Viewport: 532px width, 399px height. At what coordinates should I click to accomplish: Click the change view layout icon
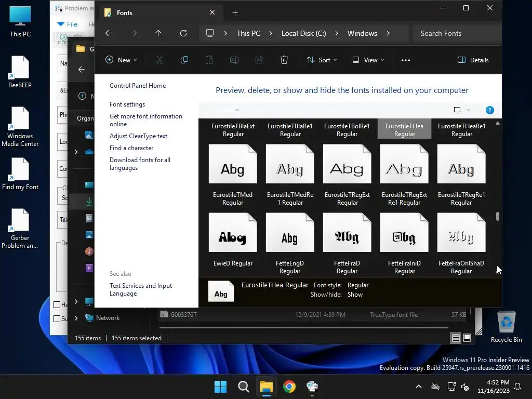457,110
